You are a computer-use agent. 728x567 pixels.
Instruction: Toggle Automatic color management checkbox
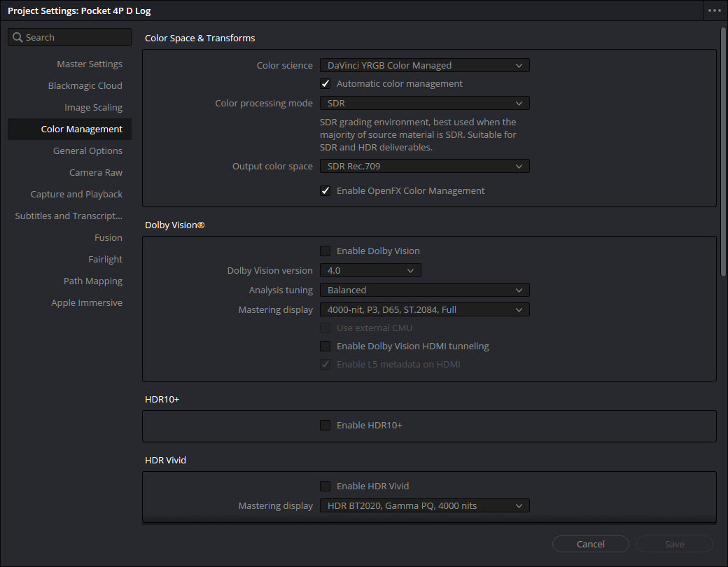[325, 83]
